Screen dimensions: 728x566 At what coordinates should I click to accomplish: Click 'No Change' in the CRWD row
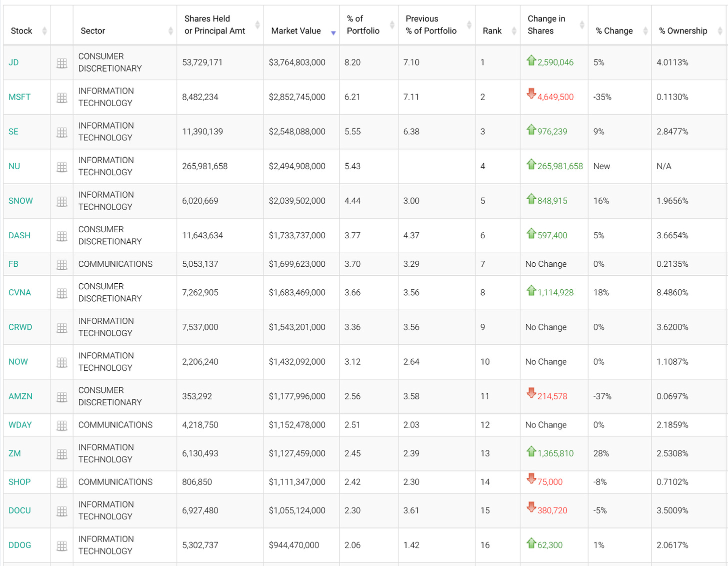(546, 327)
